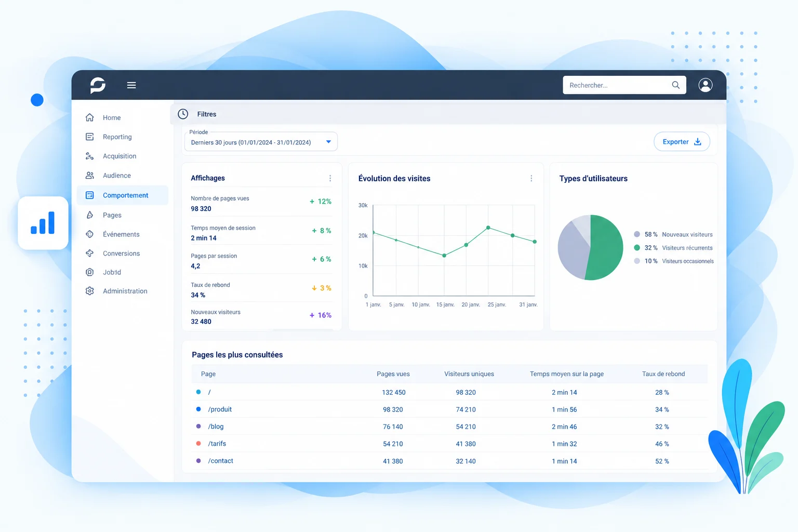Click the Conversions icon in sidebar
798x532 pixels.
point(90,254)
